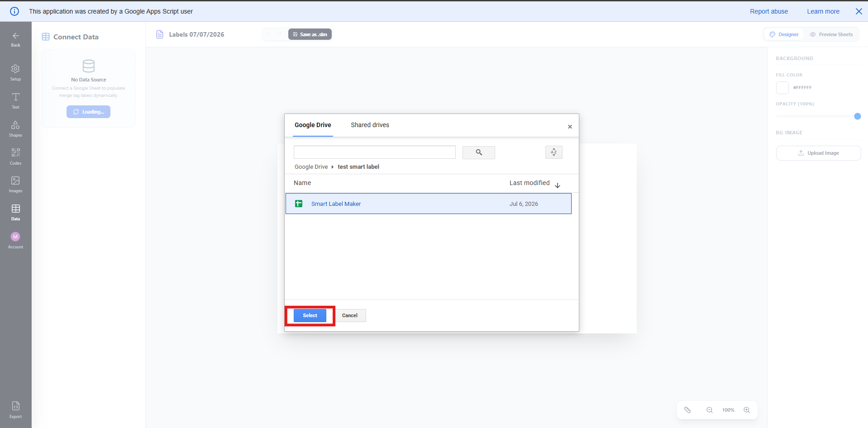Image resolution: width=868 pixels, height=428 pixels.
Task: Click the opacity slider handle
Action: tap(857, 116)
